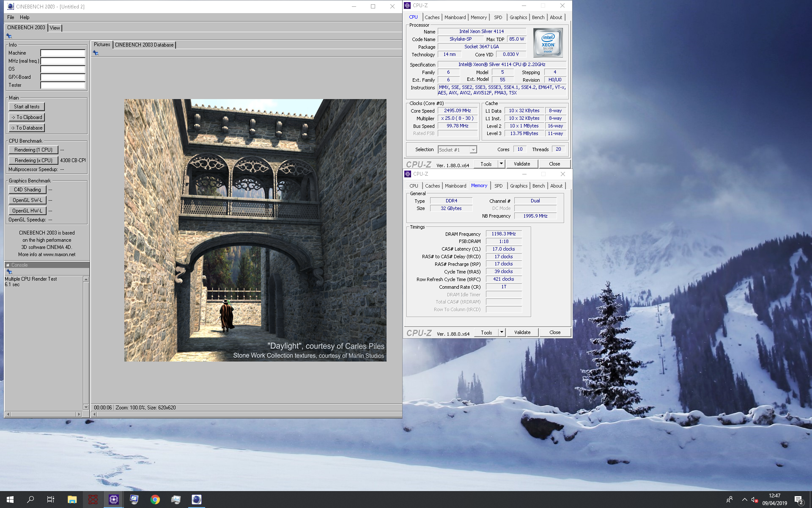Image resolution: width=812 pixels, height=508 pixels.
Task: Open Graphics tab in bottom CPU-Z
Action: [518, 186]
